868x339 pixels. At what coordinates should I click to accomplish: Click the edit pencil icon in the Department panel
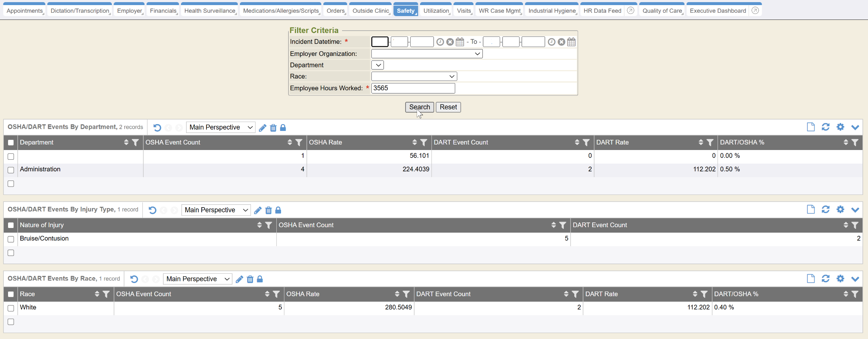(263, 128)
